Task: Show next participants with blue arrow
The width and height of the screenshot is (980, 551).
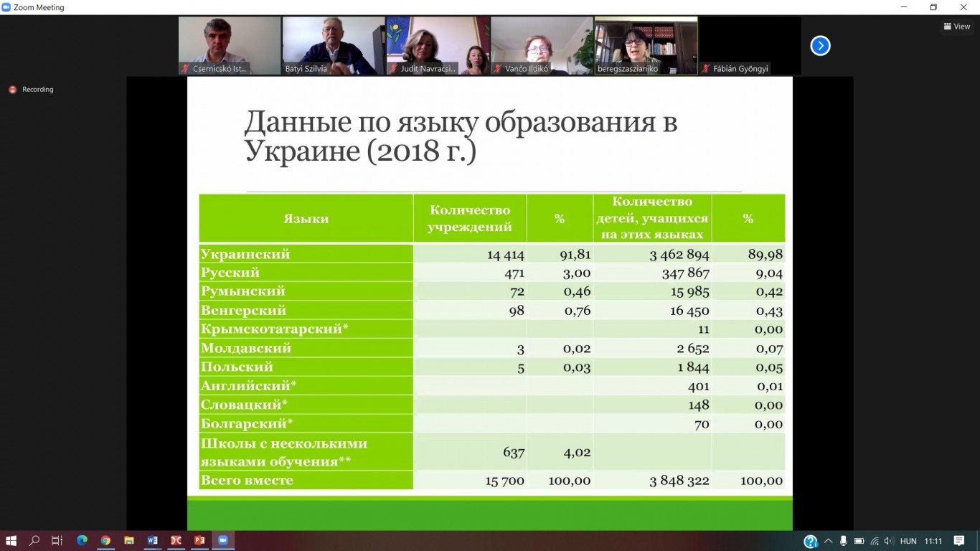Action: coord(820,46)
